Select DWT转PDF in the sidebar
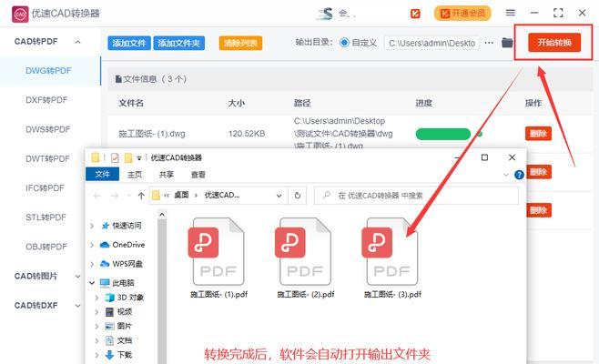This screenshot has height=364, width=599. coord(47,158)
